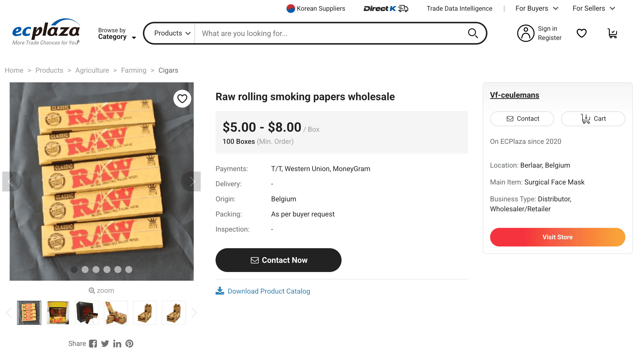Viewport: 636px width, 364px height.
Task: Open the Browse by Category dropdown
Action: tap(117, 33)
